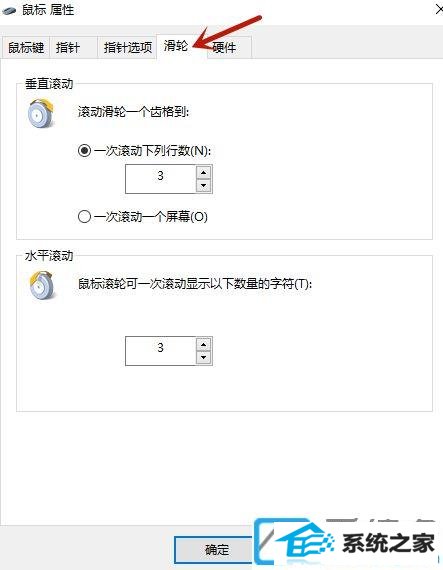
Task: Click the mouse icon in title bar
Action: [9, 11]
